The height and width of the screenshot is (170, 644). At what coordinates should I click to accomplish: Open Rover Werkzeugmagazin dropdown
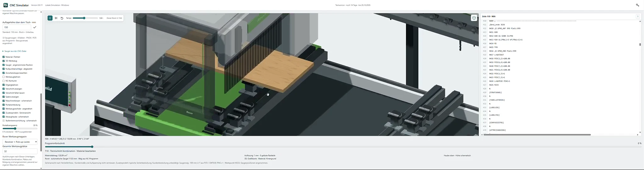pos(20,142)
